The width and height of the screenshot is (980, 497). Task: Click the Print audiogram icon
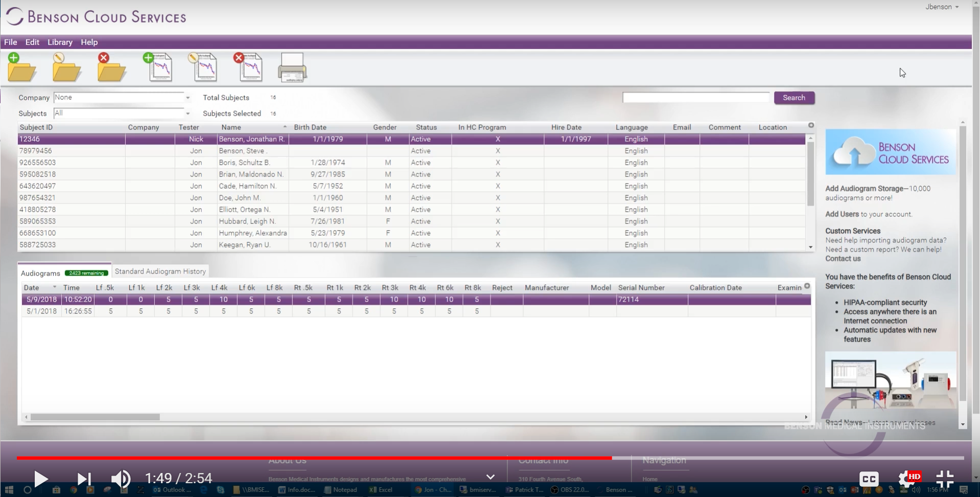point(293,67)
